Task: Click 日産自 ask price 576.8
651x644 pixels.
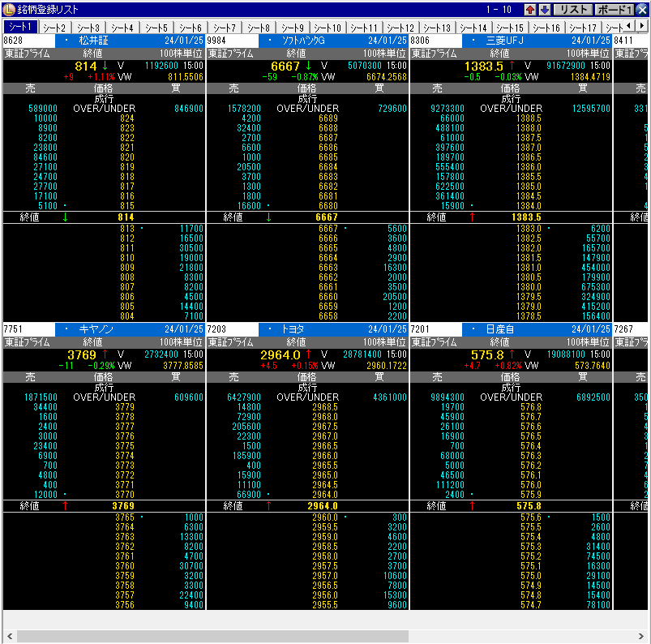Action: coord(531,407)
